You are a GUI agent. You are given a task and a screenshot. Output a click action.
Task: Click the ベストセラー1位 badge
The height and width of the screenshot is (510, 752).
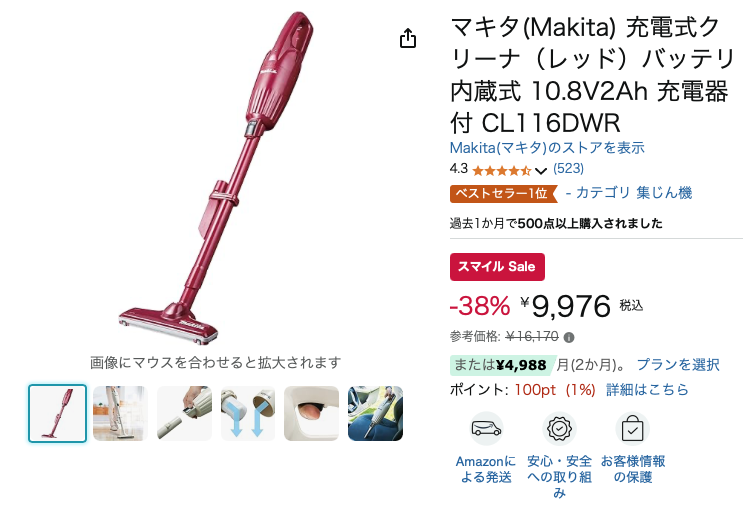(504, 193)
